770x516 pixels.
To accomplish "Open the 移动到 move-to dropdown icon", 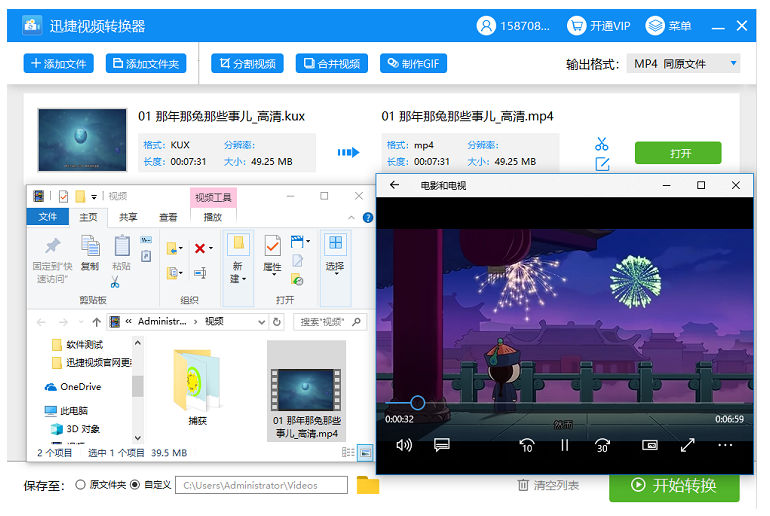I will pyautogui.click(x=174, y=248).
